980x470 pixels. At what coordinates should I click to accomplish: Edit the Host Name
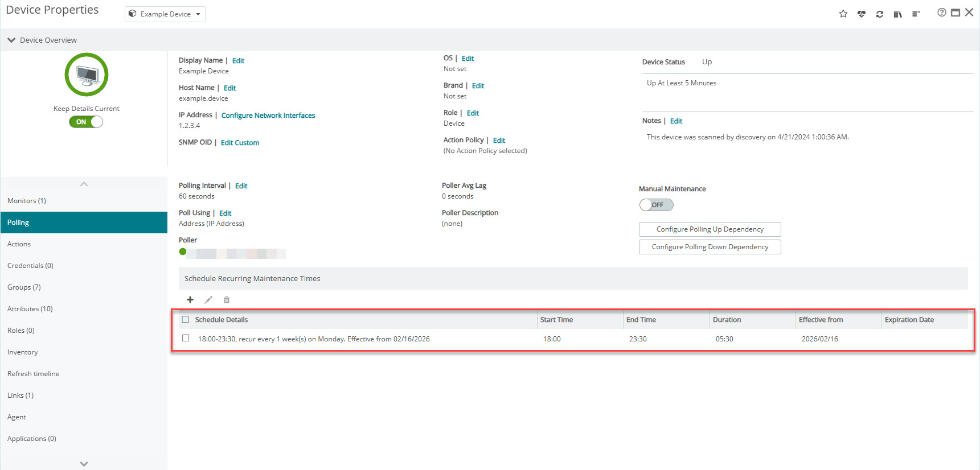point(229,88)
